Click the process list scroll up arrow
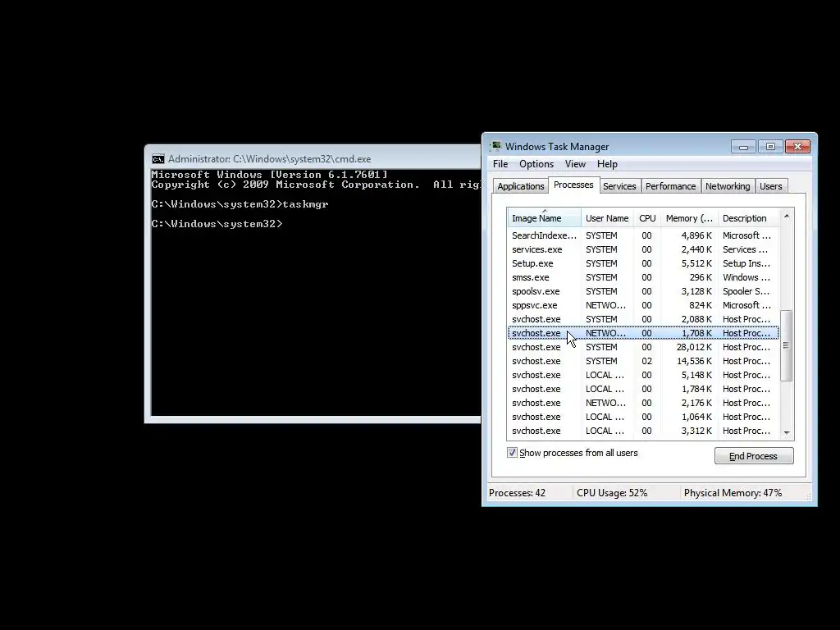 pyautogui.click(x=787, y=216)
